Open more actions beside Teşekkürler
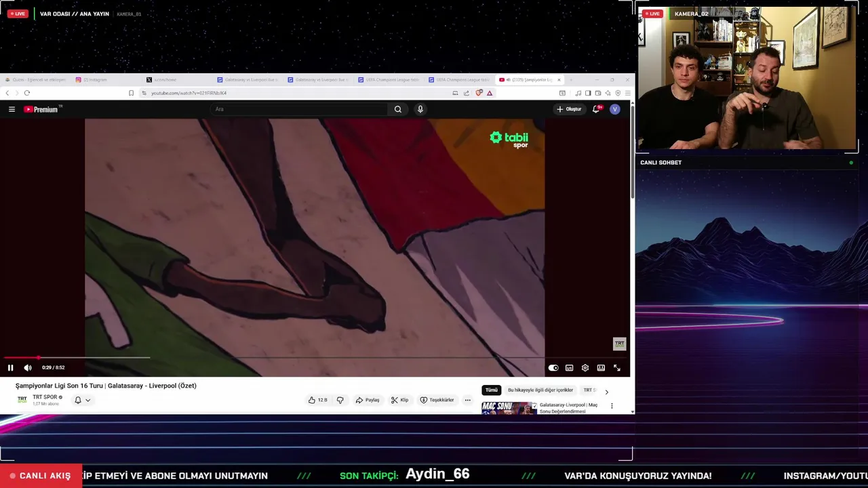This screenshot has width=868, height=488. click(467, 400)
